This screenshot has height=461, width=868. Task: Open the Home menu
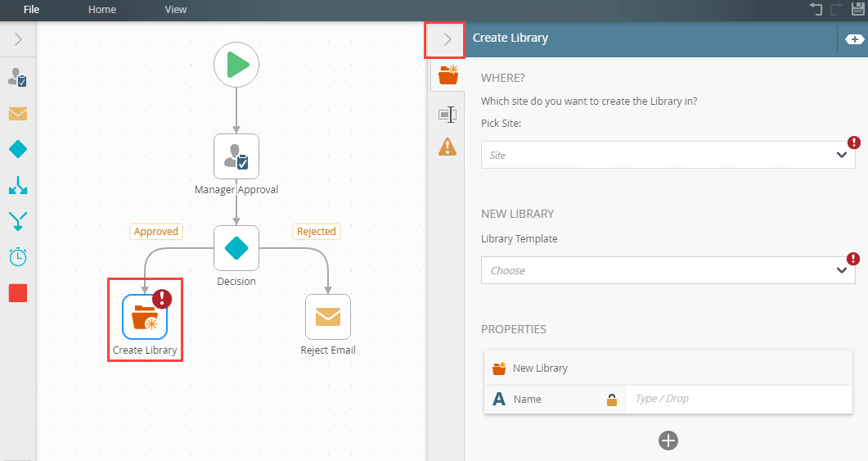pos(102,10)
